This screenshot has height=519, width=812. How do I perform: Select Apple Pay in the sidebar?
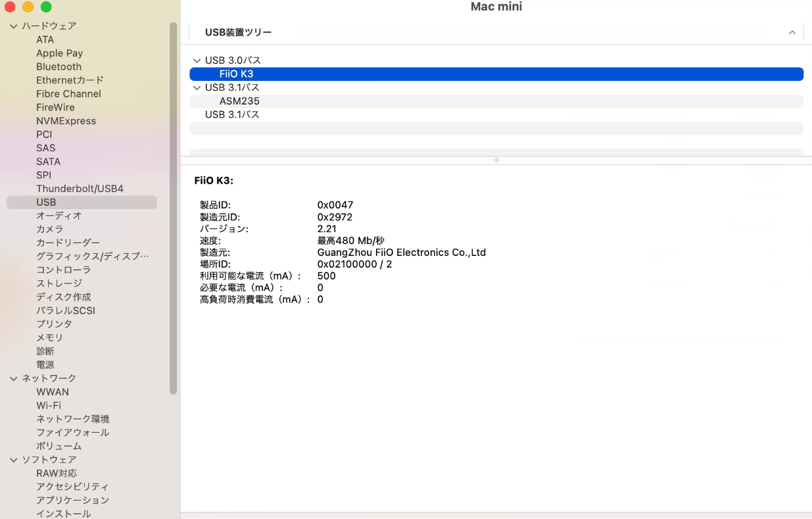59,53
